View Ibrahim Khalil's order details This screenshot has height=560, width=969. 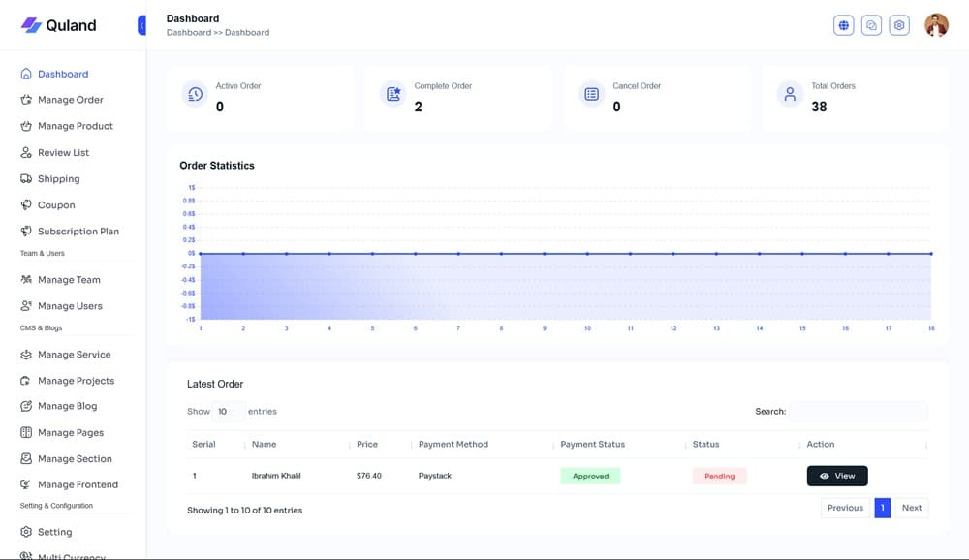(x=836, y=476)
